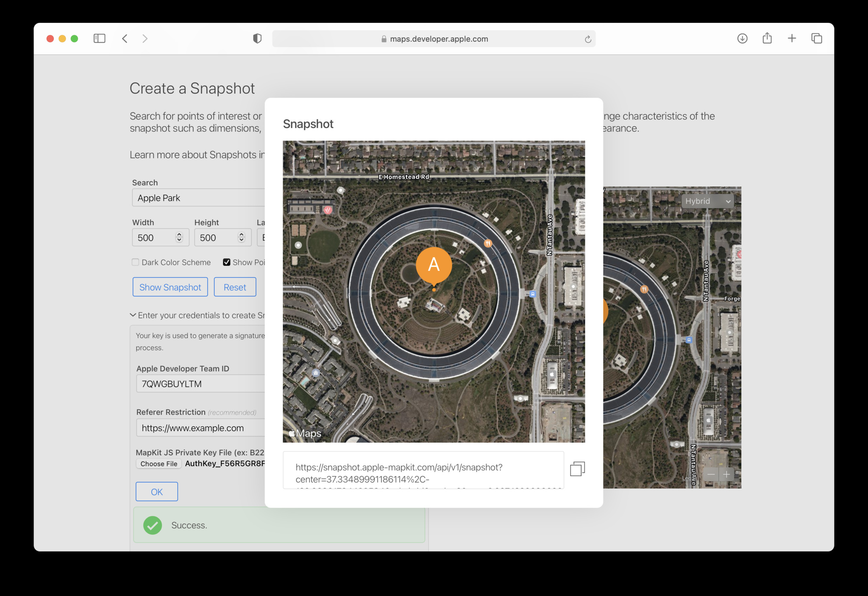Select the red health pin in snapshot

(x=328, y=210)
